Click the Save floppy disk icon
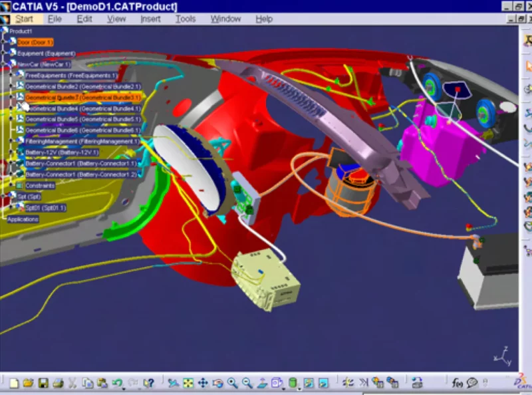The height and width of the screenshot is (395, 532). coord(43,383)
